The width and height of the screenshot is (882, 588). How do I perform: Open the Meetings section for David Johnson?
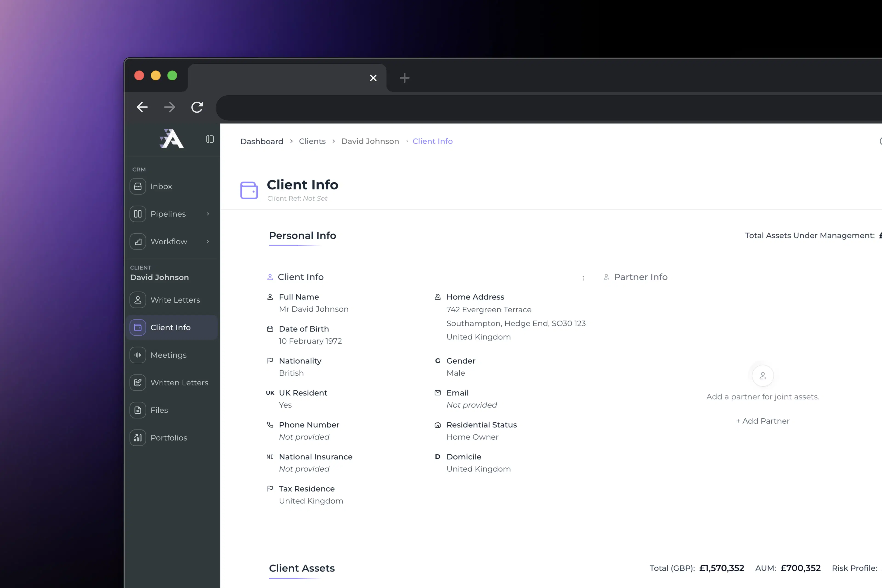tap(168, 355)
